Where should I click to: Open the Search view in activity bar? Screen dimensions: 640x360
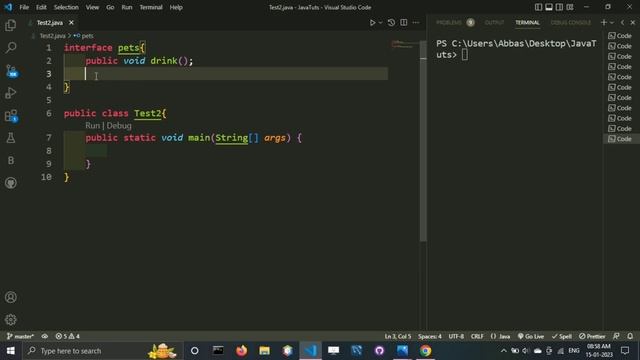click(11, 47)
